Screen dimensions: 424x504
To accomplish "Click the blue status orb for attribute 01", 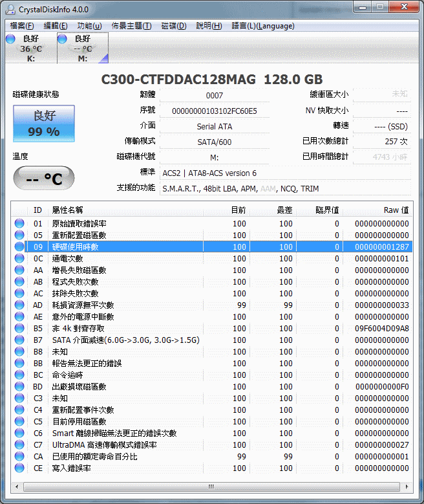I will 19,224.
